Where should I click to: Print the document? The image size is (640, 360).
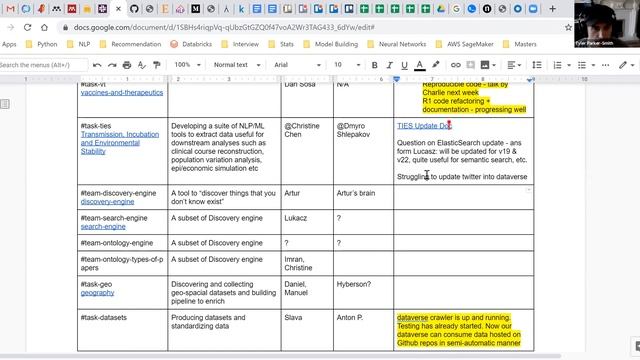click(x=127, y=65)
